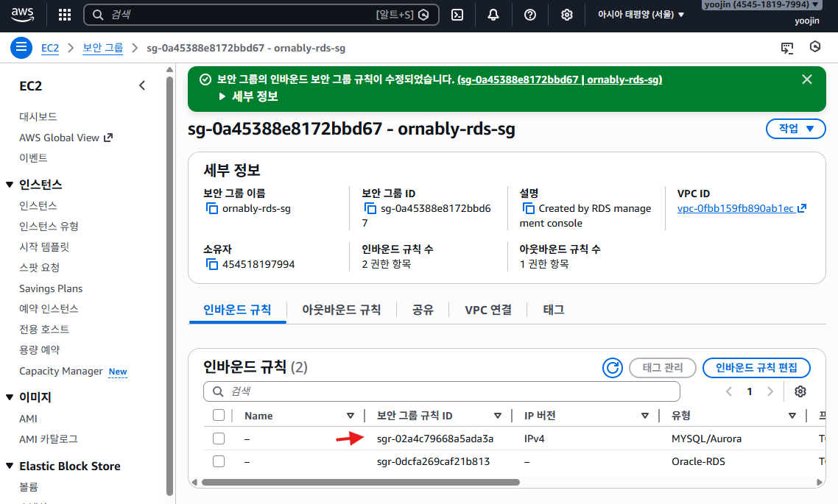Refresh the inbound rules list
The height and width of the screenshot is (504, 838).
click(x=613, y=368)
